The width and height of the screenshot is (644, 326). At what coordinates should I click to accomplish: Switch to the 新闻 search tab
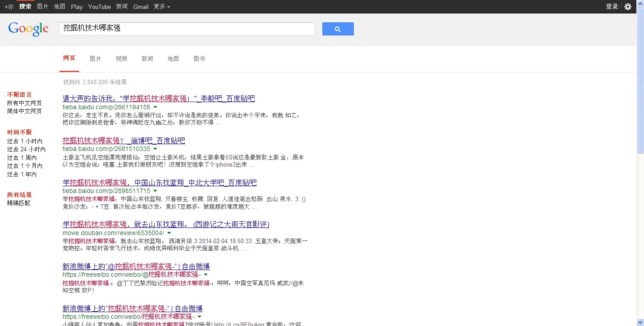point(147,59)
